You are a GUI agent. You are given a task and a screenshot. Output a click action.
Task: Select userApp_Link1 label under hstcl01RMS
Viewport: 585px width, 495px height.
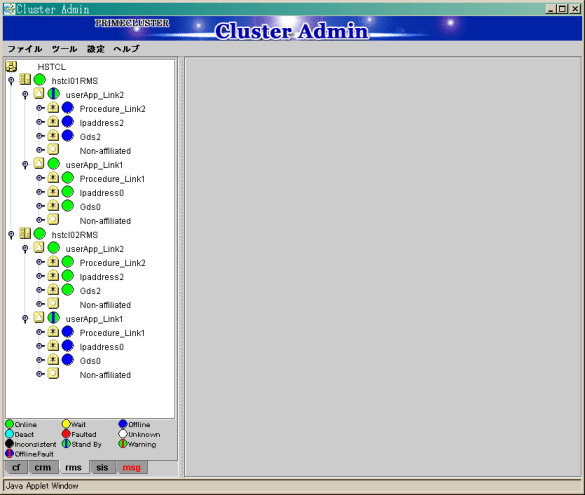[94, 165]
